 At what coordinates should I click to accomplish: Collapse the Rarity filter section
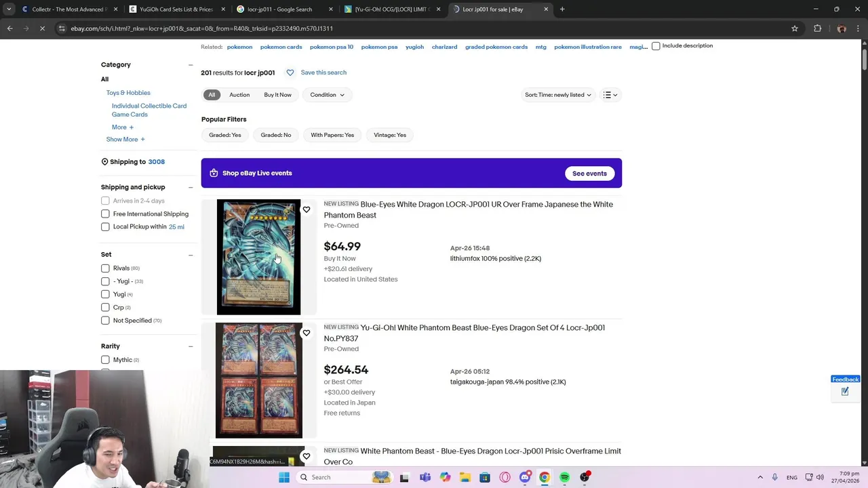(191, 346)
